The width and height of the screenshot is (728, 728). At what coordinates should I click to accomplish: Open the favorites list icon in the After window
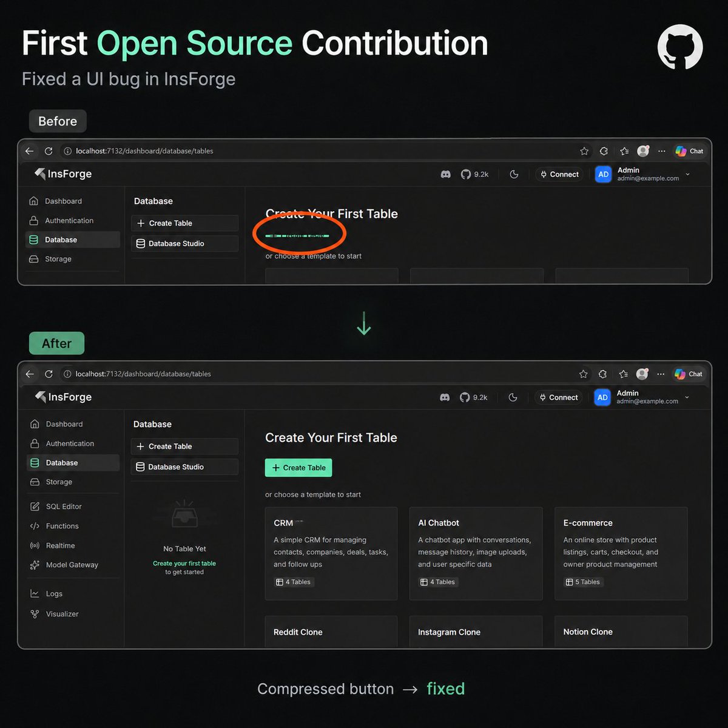[x=623, y=374]
